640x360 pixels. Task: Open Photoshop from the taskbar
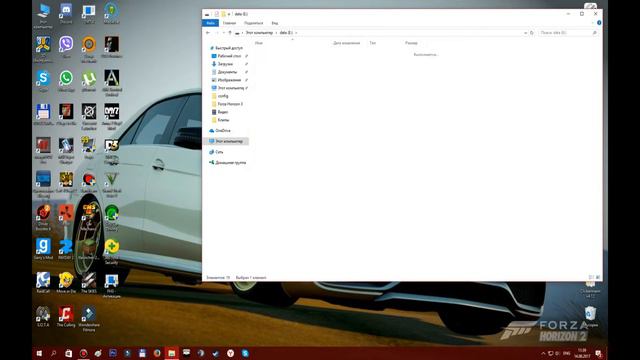pos(113,353)
